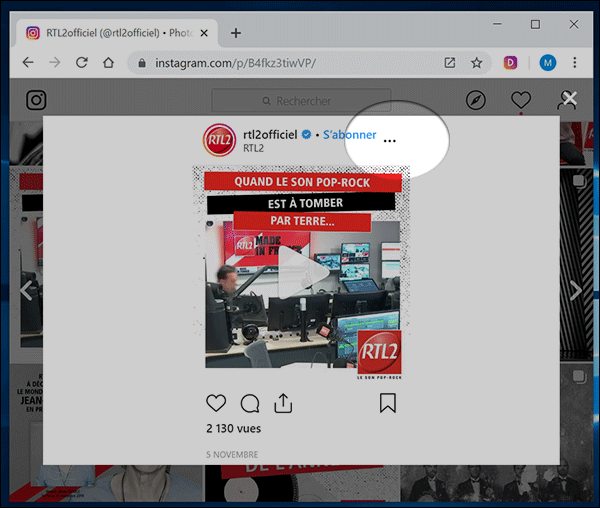The width and height of the screenshot is (600, 508).
Task: Open the three-dot post options menu
Action: tap(390, 141)
